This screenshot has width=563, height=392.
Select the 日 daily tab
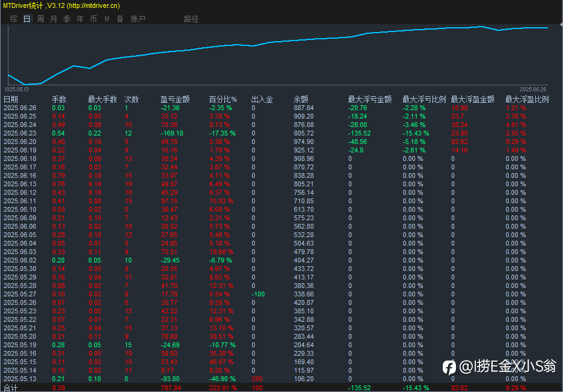pos(27,19)
